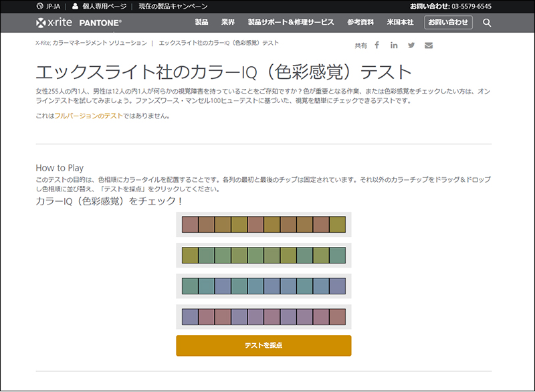
Task: Click the How to Play heading
Action: (x=60, y=168)
